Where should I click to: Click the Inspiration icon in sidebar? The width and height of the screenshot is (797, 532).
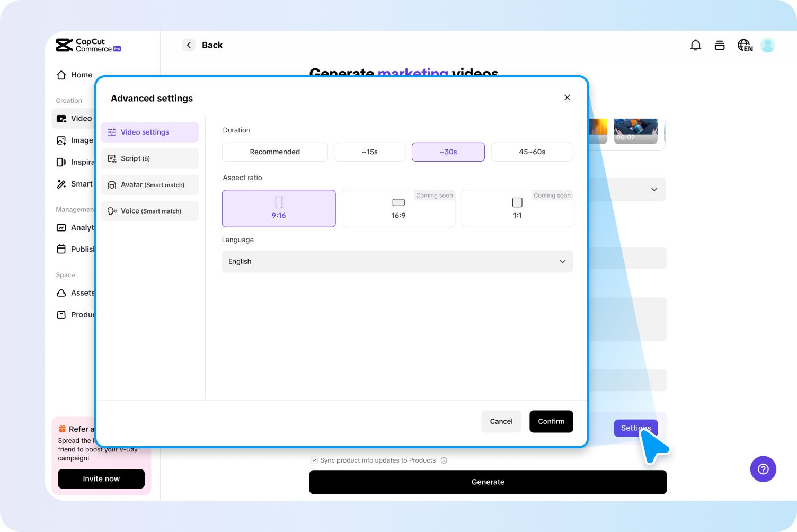61,162
